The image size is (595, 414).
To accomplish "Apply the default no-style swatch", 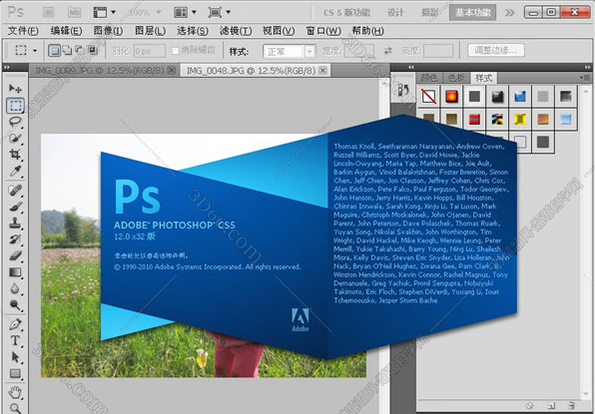I will pos(429,96).
